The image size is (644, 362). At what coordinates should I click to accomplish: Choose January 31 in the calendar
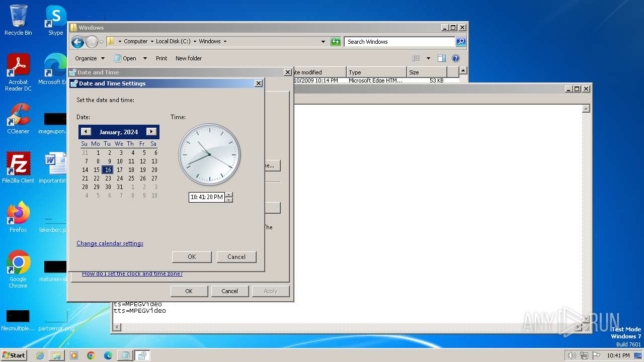pos(120,187)
